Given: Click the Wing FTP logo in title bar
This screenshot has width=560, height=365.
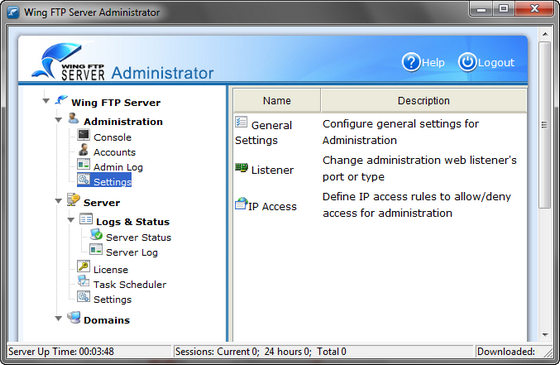Looking at the screenshot, I should pyautogui.click(x=14, y=12).
